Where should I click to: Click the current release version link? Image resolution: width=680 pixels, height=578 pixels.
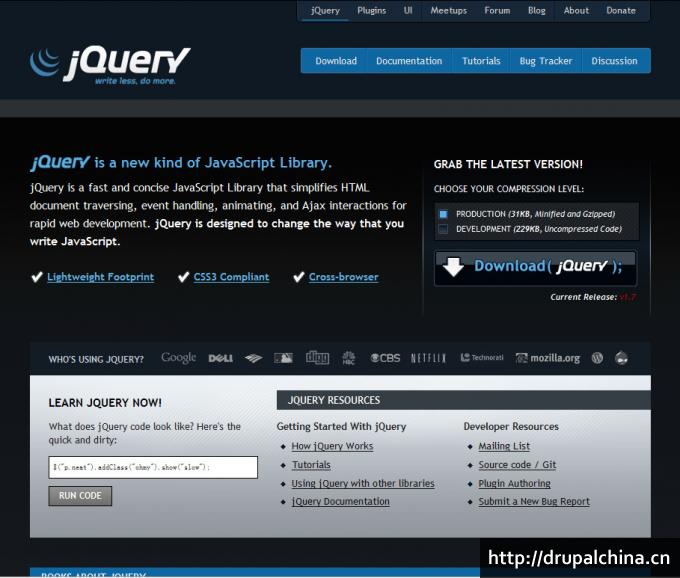click(x=628, y=297)
